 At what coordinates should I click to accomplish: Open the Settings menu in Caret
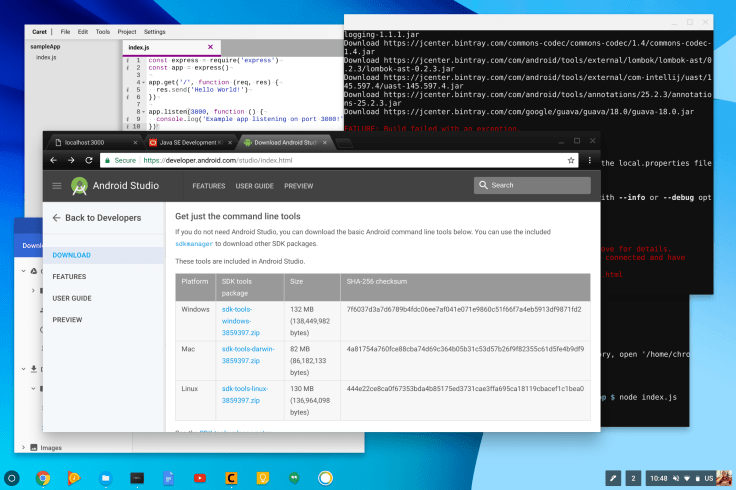coord(154,32)
